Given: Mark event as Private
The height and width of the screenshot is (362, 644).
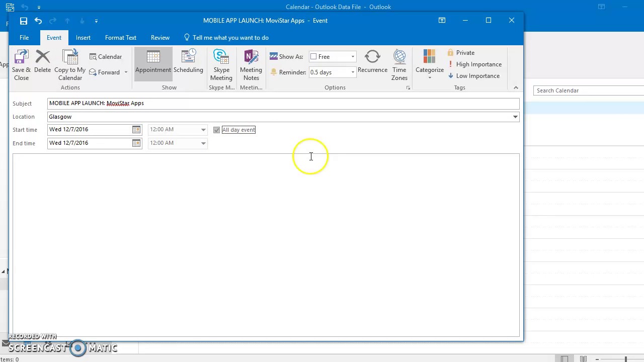Looking at the screenshot, I should tap(461, 53).
